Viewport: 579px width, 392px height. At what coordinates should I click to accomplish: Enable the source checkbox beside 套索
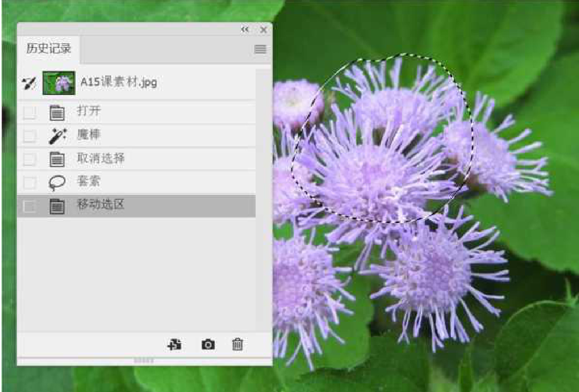29,182
